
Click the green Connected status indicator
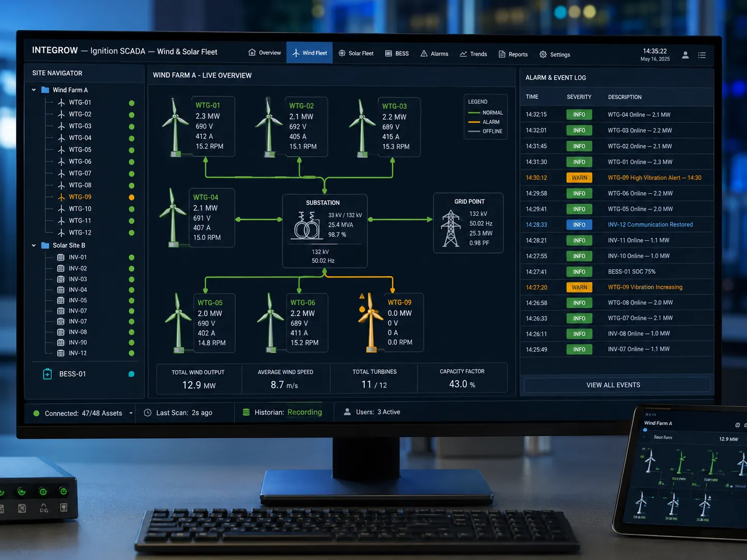click(36, 413)
